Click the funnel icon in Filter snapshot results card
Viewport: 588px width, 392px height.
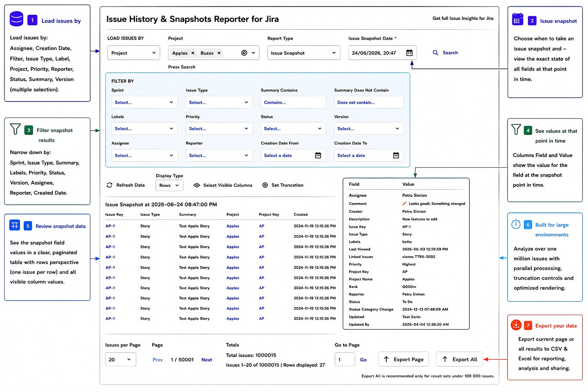15,129
